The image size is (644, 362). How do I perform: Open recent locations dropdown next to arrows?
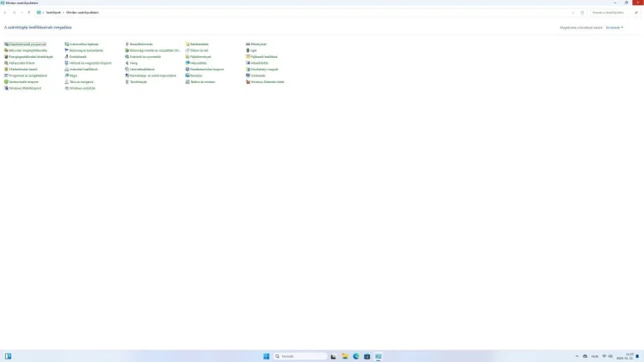(21, 13)
